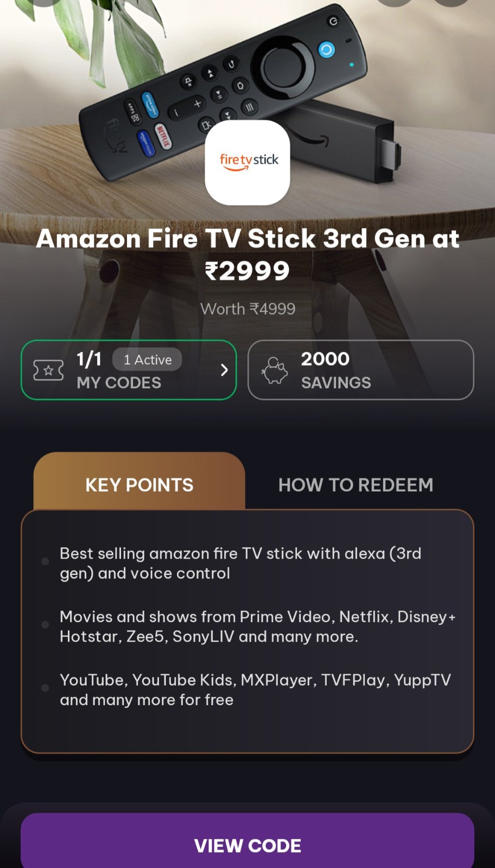Screen dimensions: 495x868
Task: Tap the 1 Active badge
Action: (x=147, y=360)
